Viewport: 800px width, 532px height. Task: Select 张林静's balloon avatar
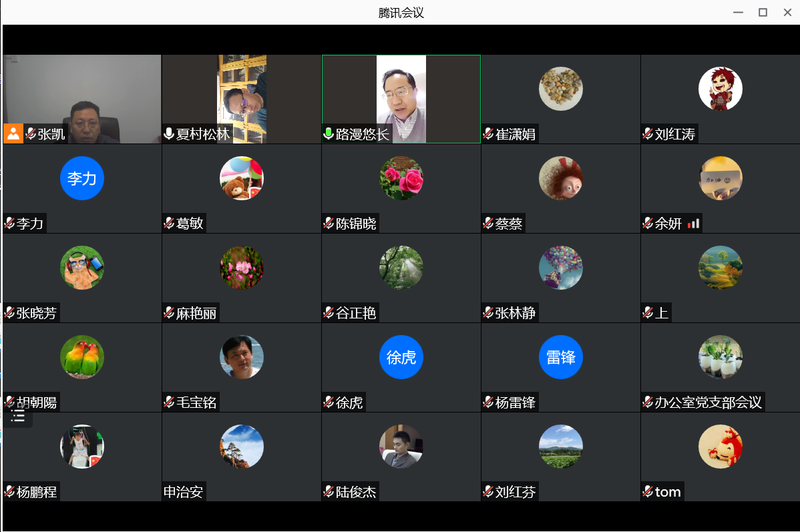[x=561, y=268]
